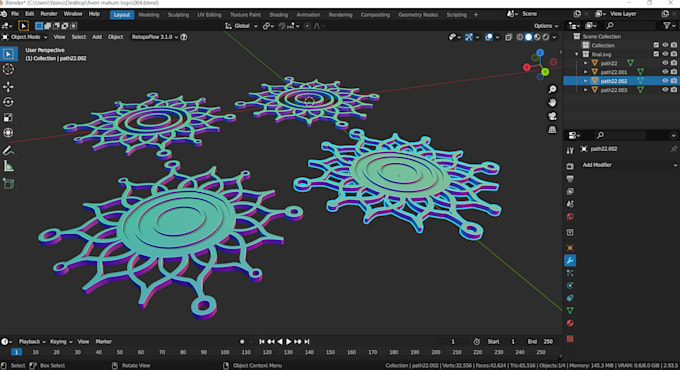Image resolution: width=680 pixels, height=370 pixels.
Task: Select the Scale tool
Action: click(8, 118)
